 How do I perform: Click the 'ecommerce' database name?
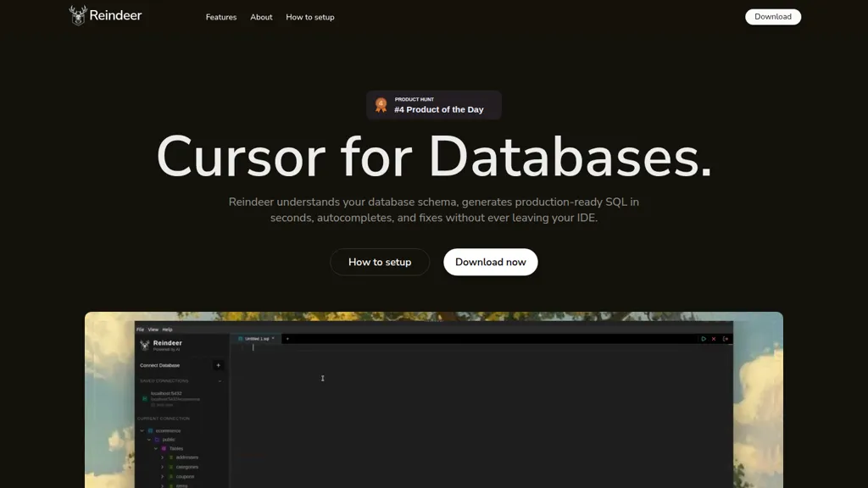[169, 430]
